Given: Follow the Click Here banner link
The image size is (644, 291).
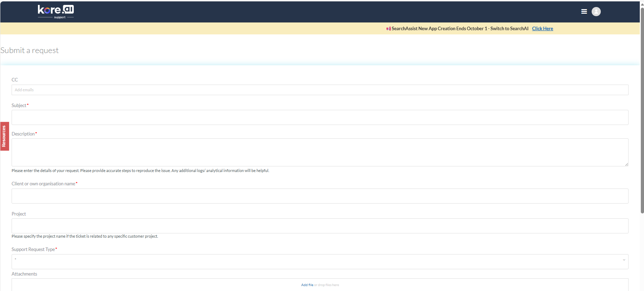Looking at the screenshot, I should pos(542,29).
